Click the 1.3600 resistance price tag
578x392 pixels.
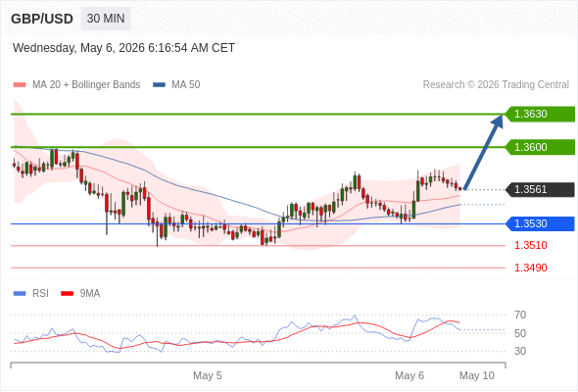pyautogui.click(x=540, y=147)
